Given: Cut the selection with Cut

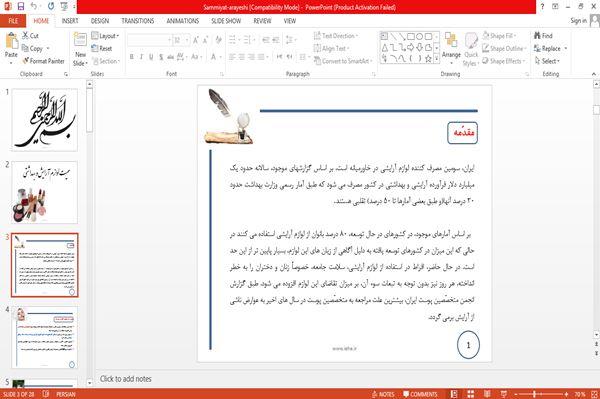Looking at the screenshot, I should click(30, 36).
